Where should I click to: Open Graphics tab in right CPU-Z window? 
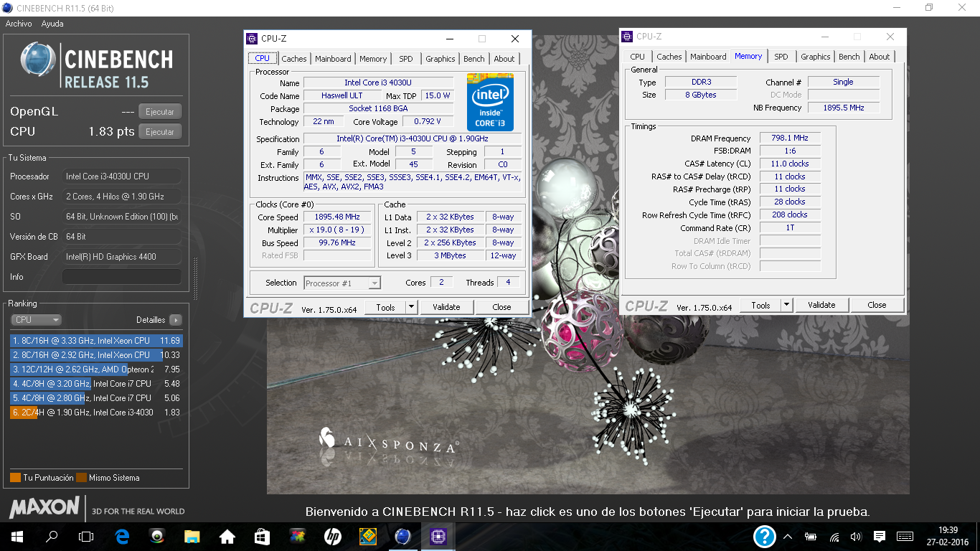(x=816, y=57)
